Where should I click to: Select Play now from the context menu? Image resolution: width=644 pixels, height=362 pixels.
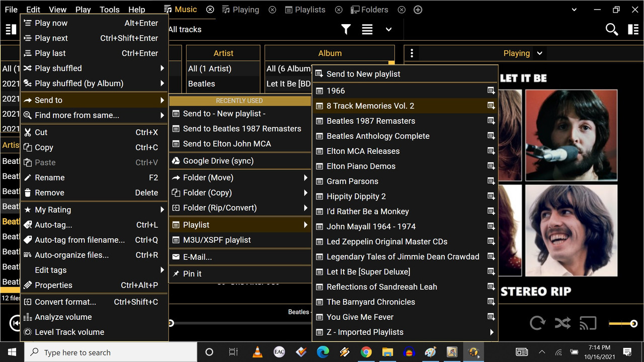[x=94, y=23]
